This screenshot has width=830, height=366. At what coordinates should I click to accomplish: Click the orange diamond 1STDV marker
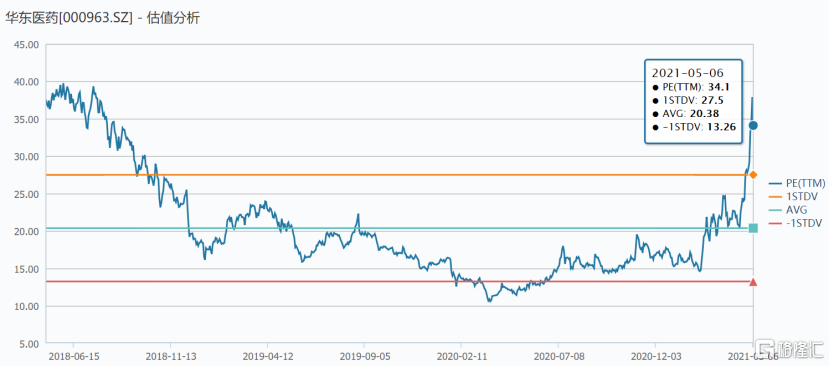click(753, 175)
